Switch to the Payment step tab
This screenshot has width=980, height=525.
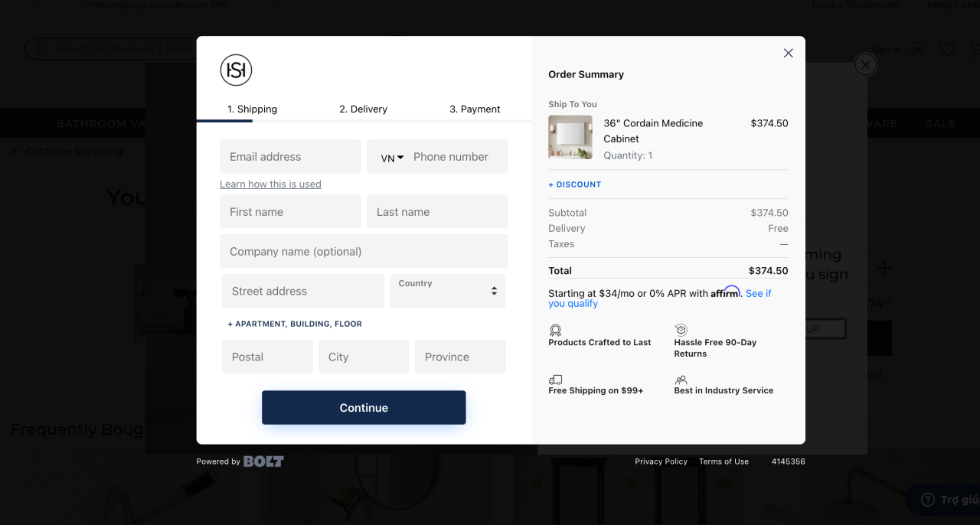[x=475, y=109]
